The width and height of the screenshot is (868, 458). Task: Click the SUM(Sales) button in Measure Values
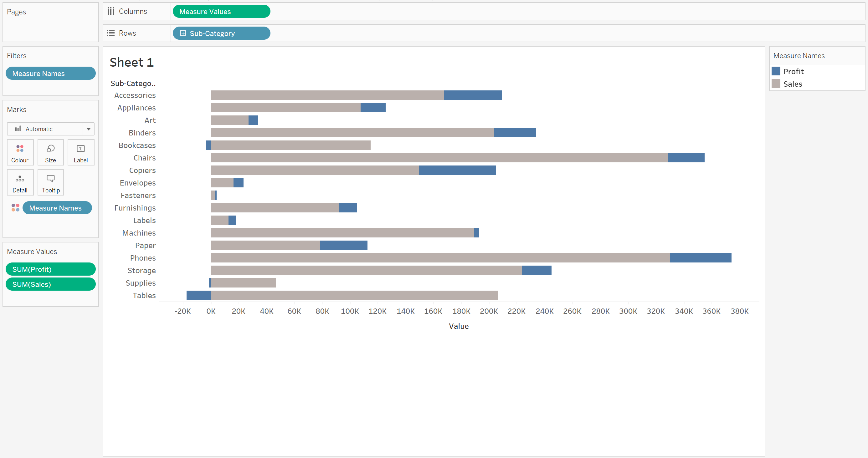pyautogui.click(x=50, y=285)
